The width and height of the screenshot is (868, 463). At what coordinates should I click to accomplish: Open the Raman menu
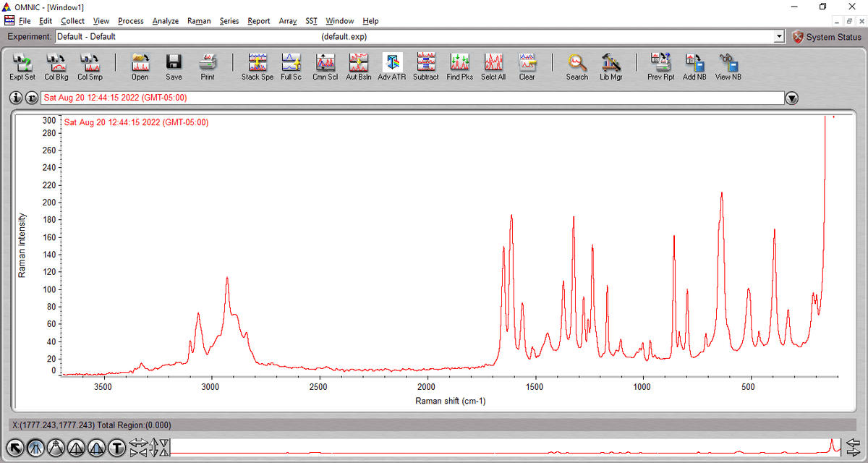coord(199,21)
